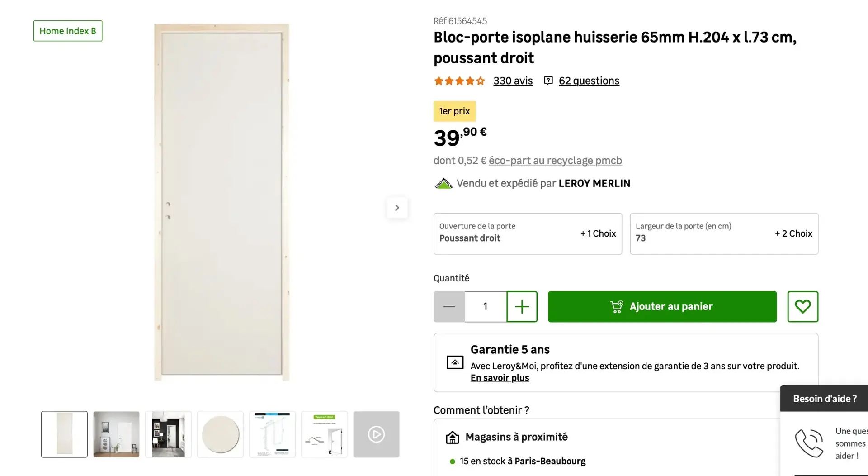Image resolution: width=868 pixels, height=476 pixels.
Task: Open the 330 avis reviews link
Action: pos(513,81)
